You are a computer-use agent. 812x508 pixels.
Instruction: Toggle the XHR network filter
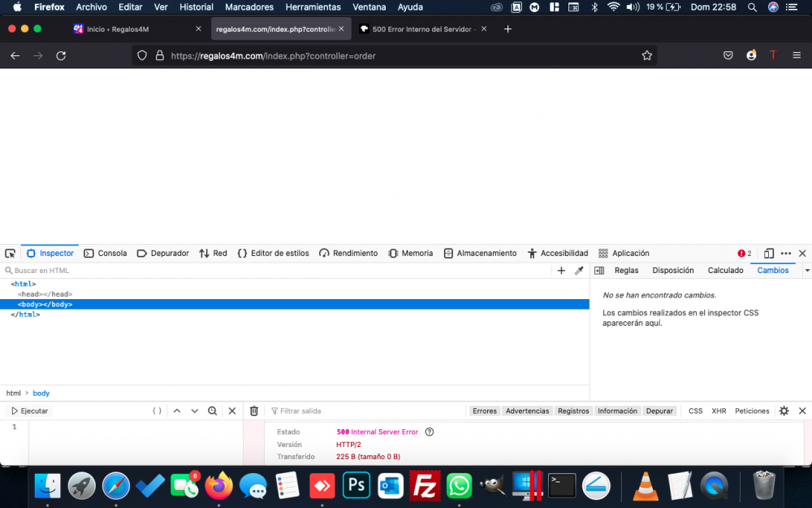tap(719, 410)
